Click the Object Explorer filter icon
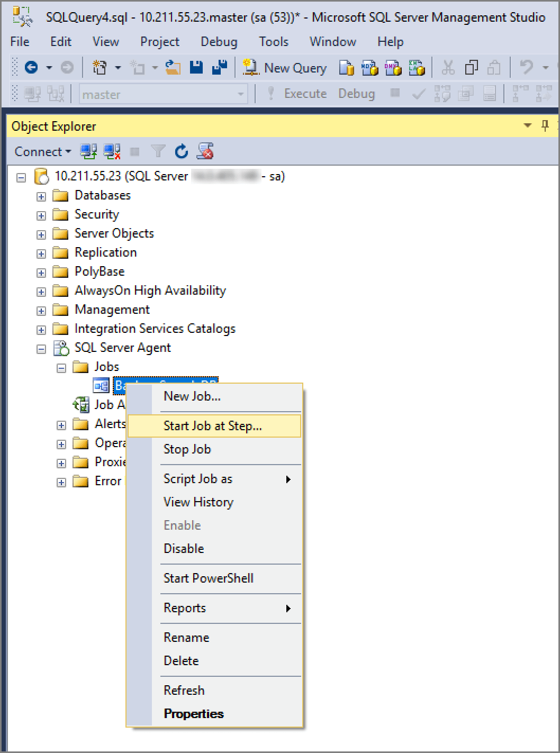 [158, 151]
